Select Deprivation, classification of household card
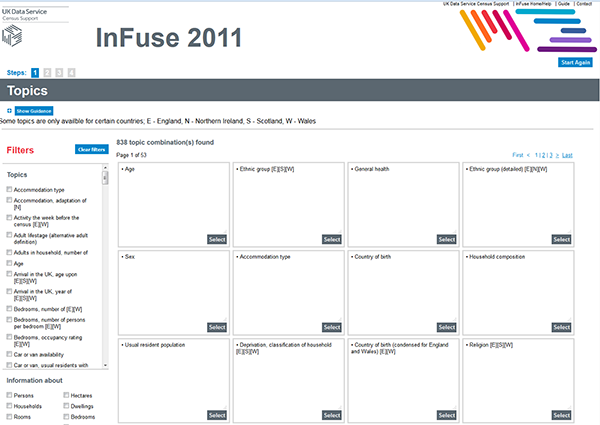This screenshot has width=600, height=425. click(332, 415)
